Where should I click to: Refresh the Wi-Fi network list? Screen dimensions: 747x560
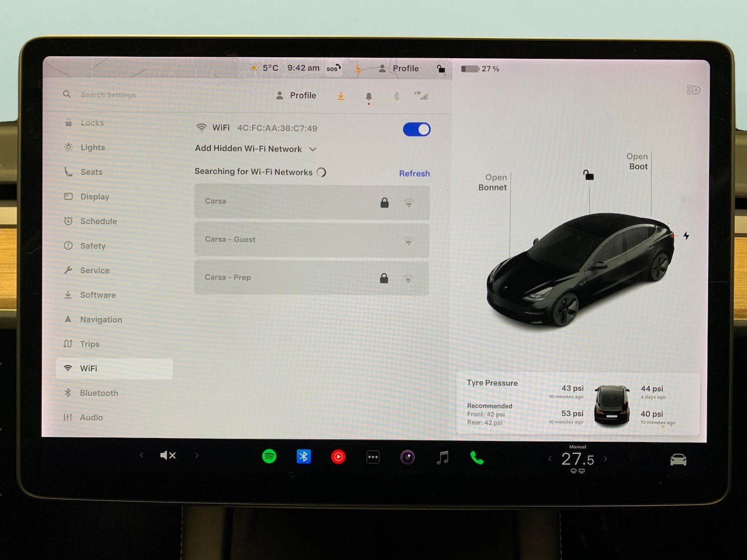[x=414, y=173]
